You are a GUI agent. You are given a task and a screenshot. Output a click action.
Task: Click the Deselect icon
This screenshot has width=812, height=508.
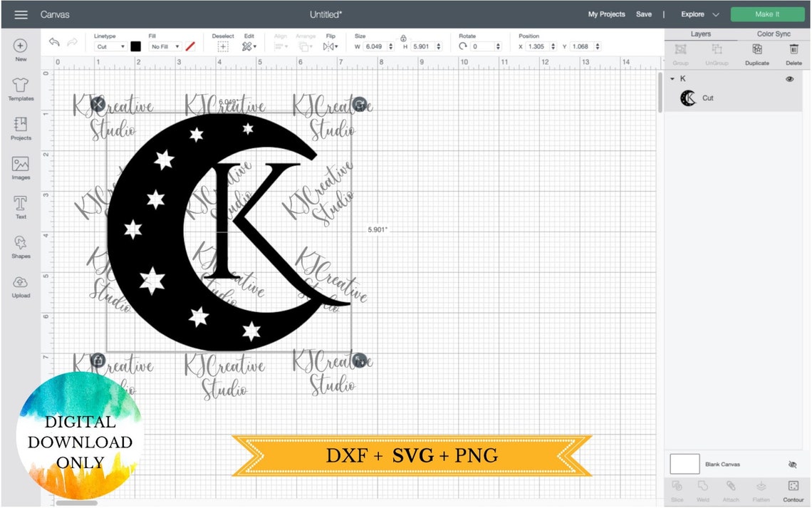tap(223, 46)
